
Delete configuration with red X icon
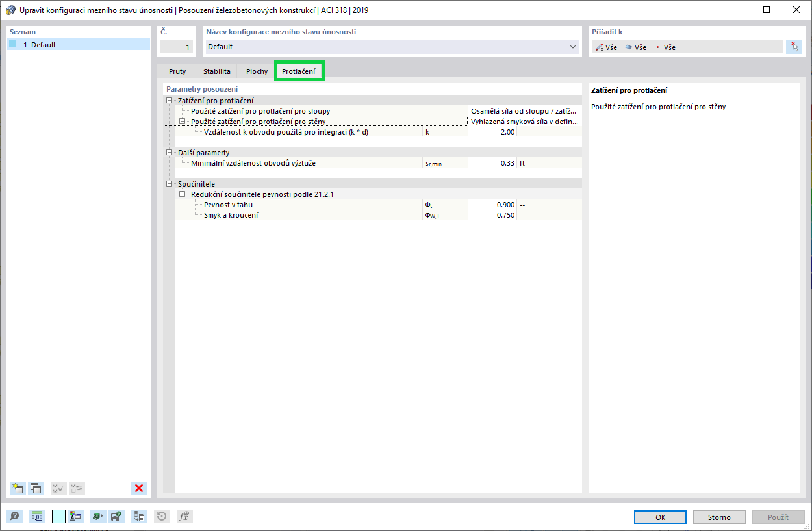pos(138,488)
